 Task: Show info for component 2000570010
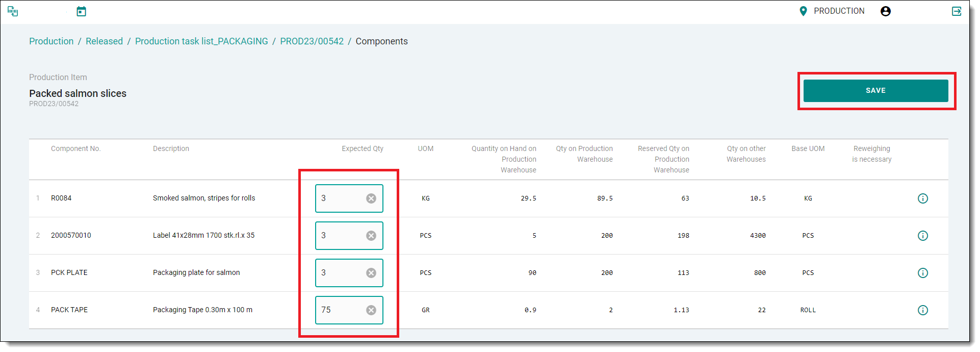[922, 236]
